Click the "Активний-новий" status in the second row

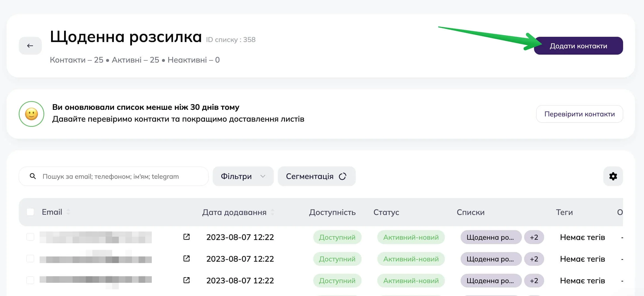coord(411,259)
